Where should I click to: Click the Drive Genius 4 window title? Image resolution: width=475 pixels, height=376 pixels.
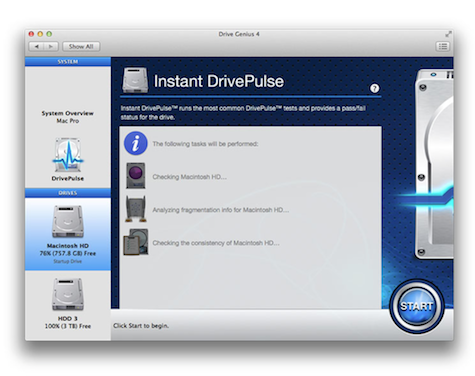tap(239, 34)
